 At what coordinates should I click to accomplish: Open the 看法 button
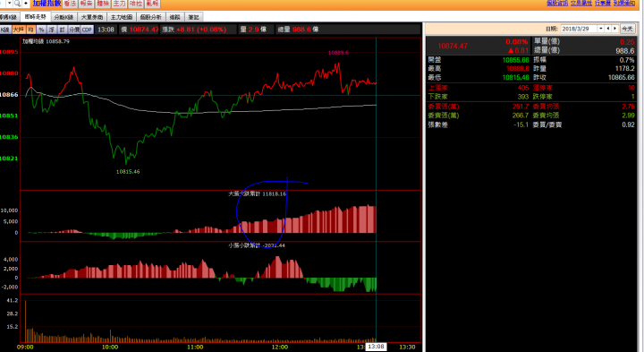pos(71,4)
